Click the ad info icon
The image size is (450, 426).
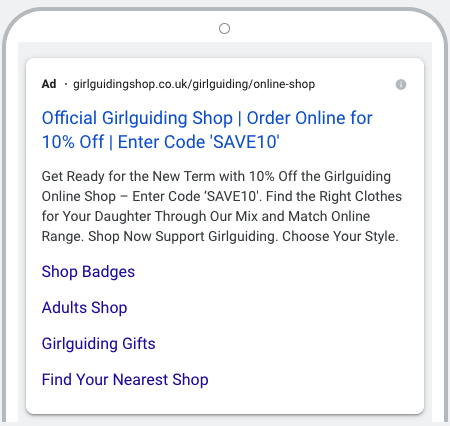(401, 85)
